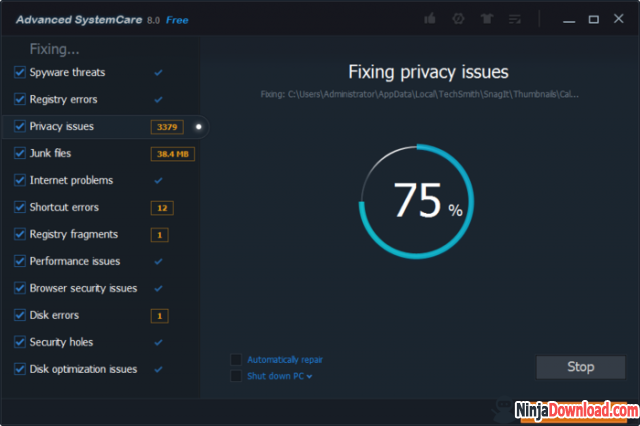Click the Fixing privacy issues heading
The image size is (640, 426).
(428, 72)
